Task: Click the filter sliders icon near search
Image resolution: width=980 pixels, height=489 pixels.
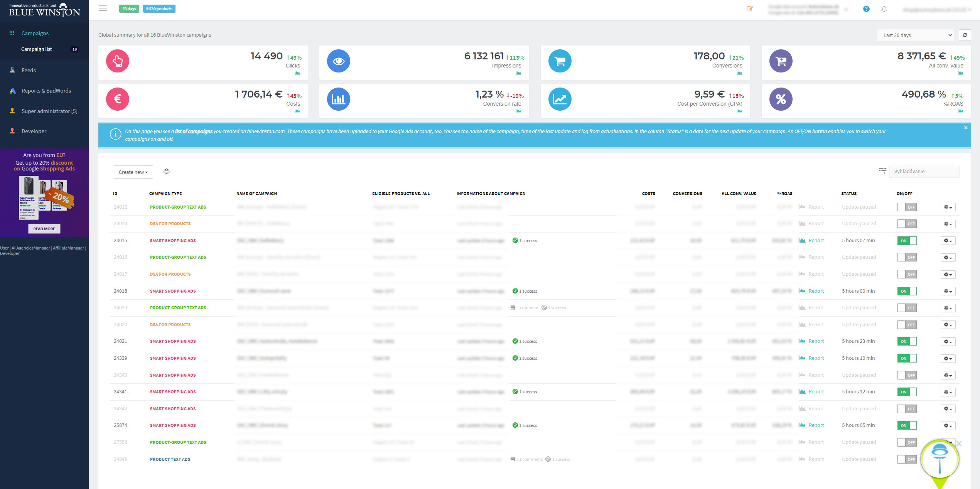Action: tap(882, 171)
